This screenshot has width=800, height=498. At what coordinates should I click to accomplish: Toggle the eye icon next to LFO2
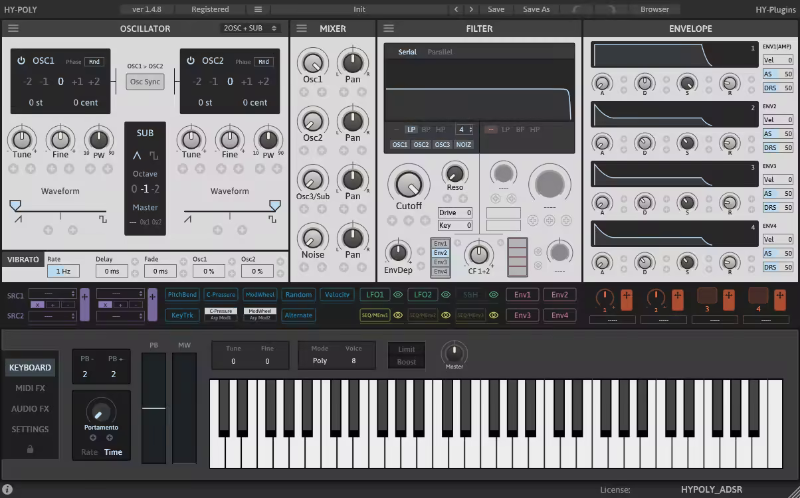(x=443, y=295)
